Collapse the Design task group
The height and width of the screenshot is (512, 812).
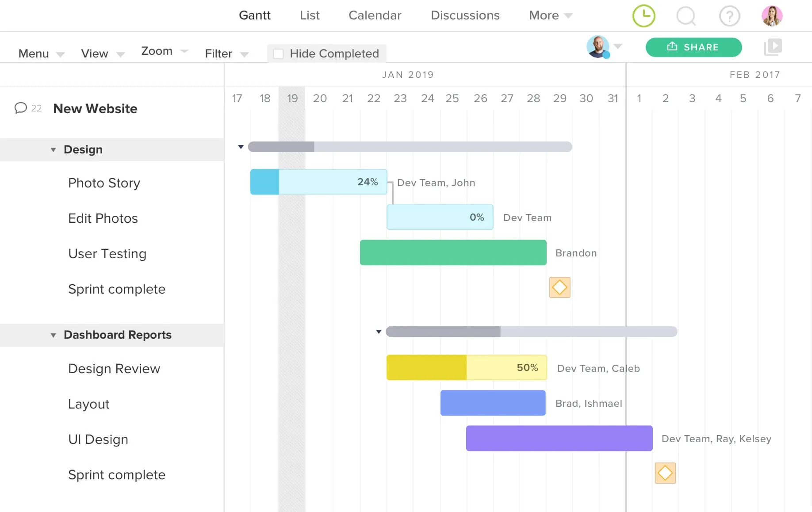click(53, 149)
